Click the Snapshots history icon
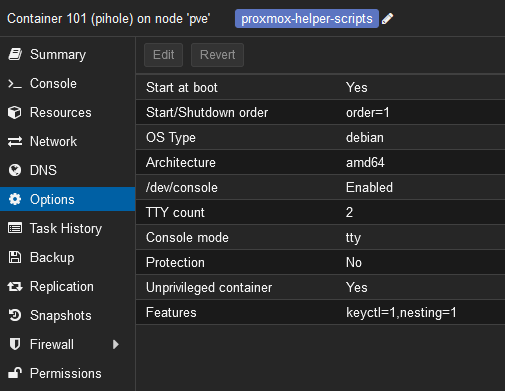The image size is (505, 391). [15, 315]
